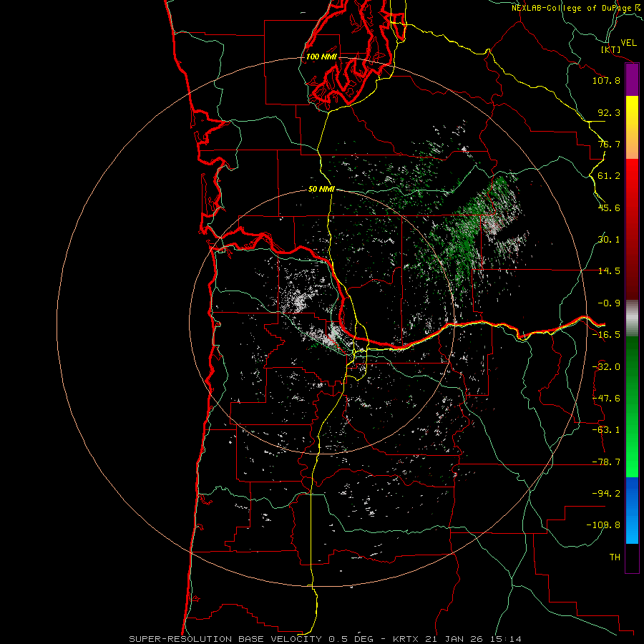Select the -16.5 legend value
This screenshot has height=644, width=644.
(x=606, y=335)
